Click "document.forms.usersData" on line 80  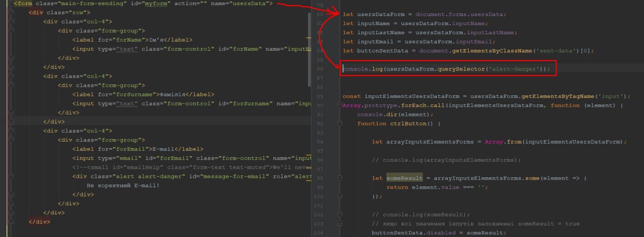(459, 14)
